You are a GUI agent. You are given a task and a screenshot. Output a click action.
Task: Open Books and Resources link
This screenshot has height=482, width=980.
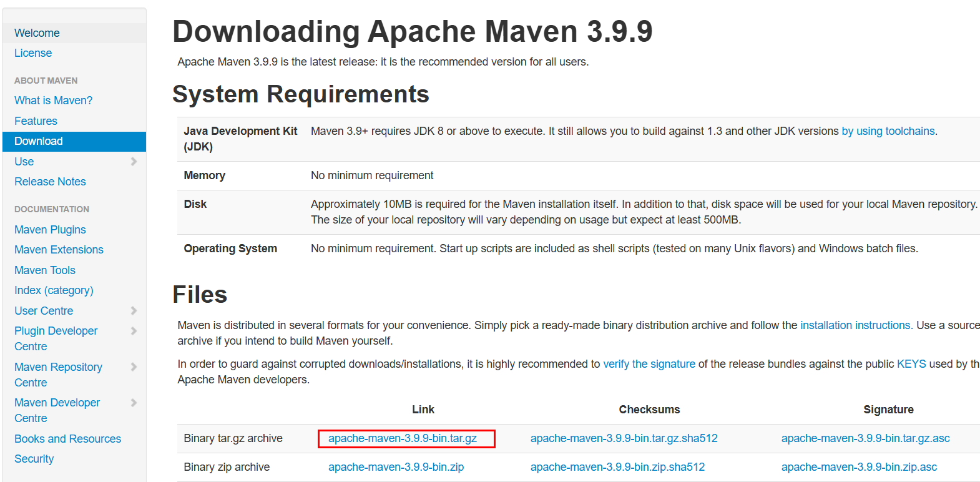tap(67, 439)
